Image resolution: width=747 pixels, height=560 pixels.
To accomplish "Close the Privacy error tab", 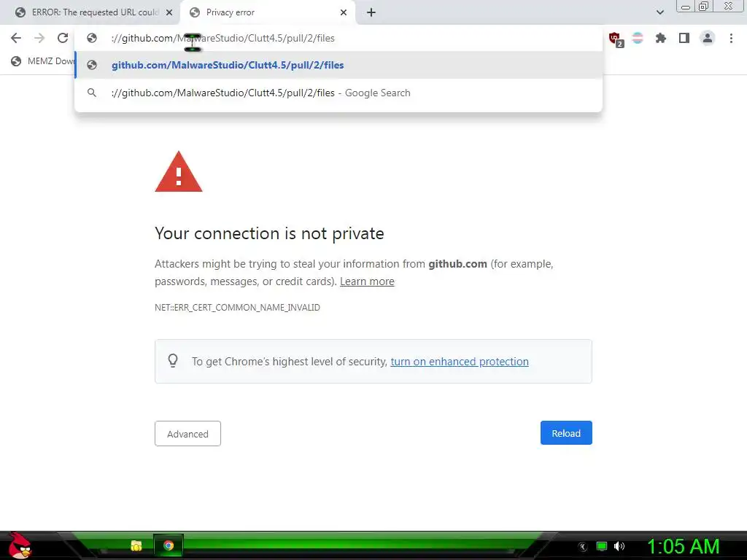I will (344, 12).
